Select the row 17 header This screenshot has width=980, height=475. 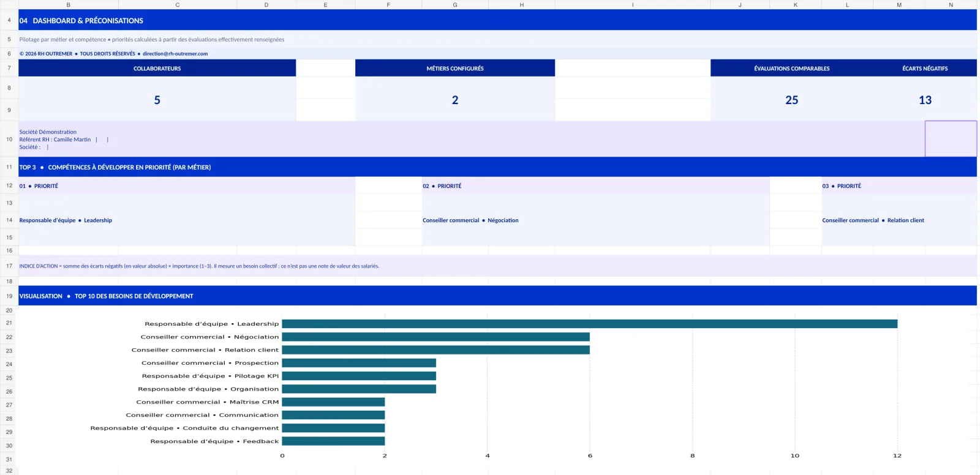tap(9, 266)
